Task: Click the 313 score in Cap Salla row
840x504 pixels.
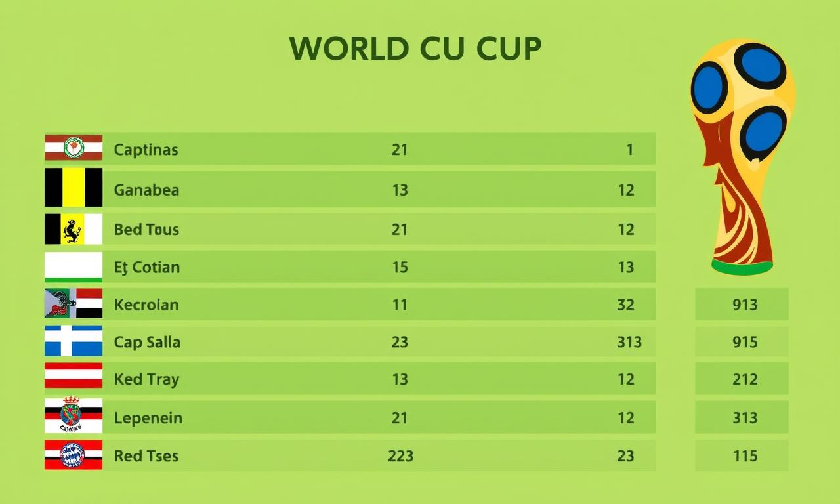Action: pyautogui.click(x=629, y=342)
